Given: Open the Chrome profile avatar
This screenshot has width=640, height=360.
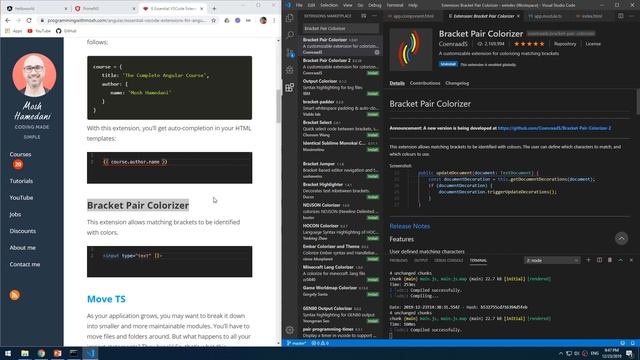Looking at the screenshot, I should [263, 20].
